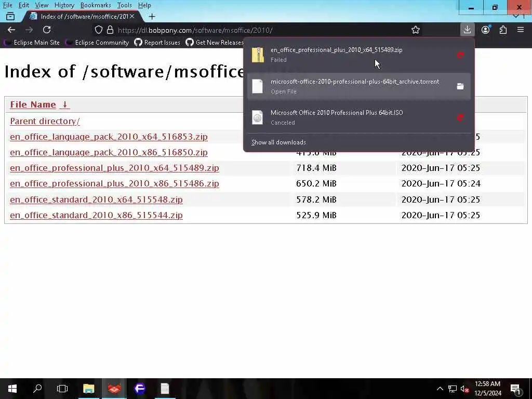Viewport: 532px width, 399px height.
Task: Open Windows taskbar search
Action: point(37,389)
